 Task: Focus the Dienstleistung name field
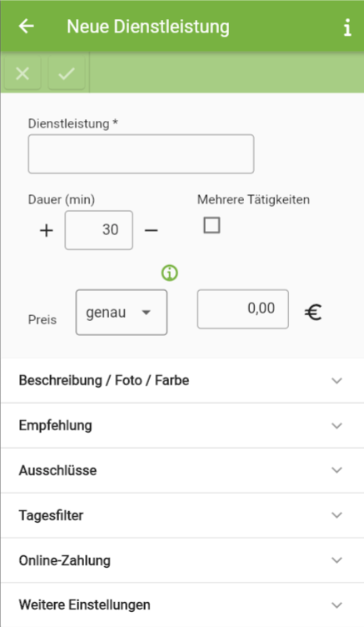[x=141, y=154]
